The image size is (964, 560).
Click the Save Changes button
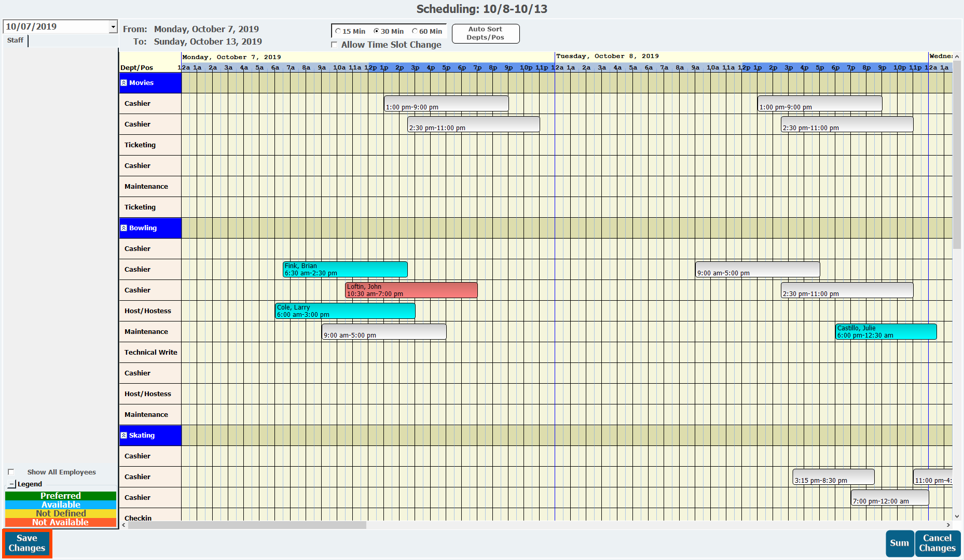click(27, 543)
